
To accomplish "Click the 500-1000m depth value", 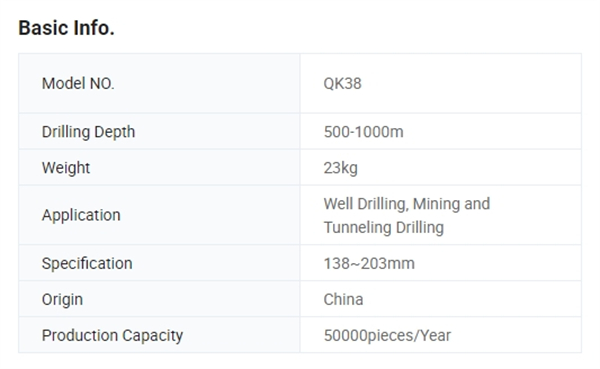I will (x=364, y=132).
